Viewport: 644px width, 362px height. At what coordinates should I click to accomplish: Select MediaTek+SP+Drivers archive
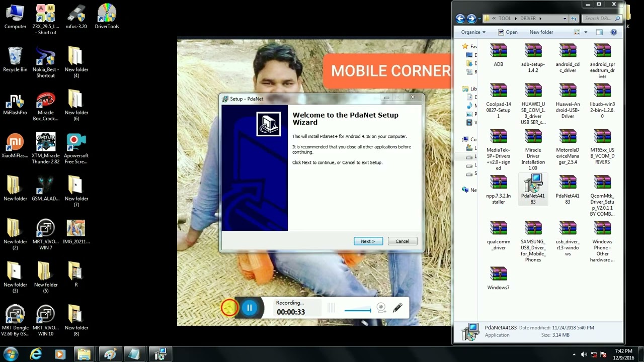tap(499, 150)
